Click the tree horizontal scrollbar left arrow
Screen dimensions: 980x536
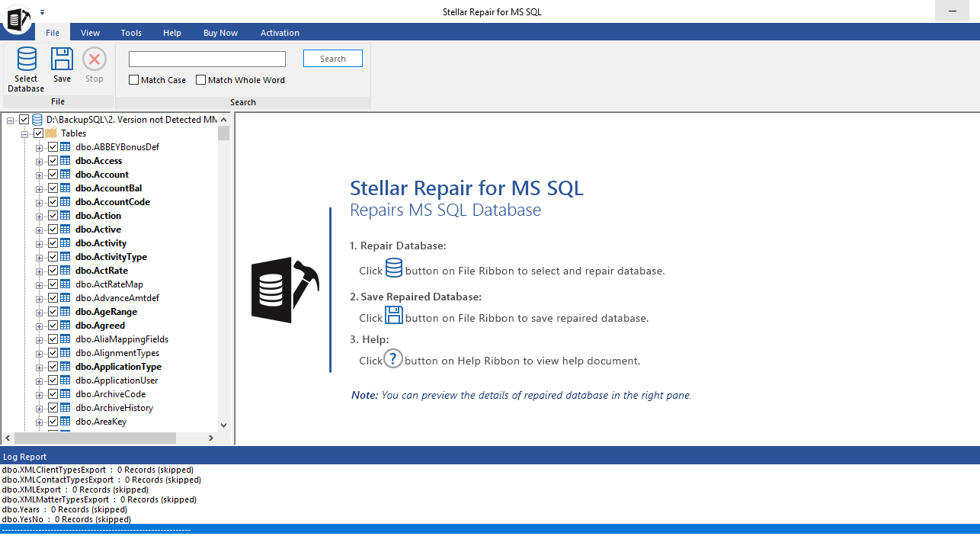[8, 438]
